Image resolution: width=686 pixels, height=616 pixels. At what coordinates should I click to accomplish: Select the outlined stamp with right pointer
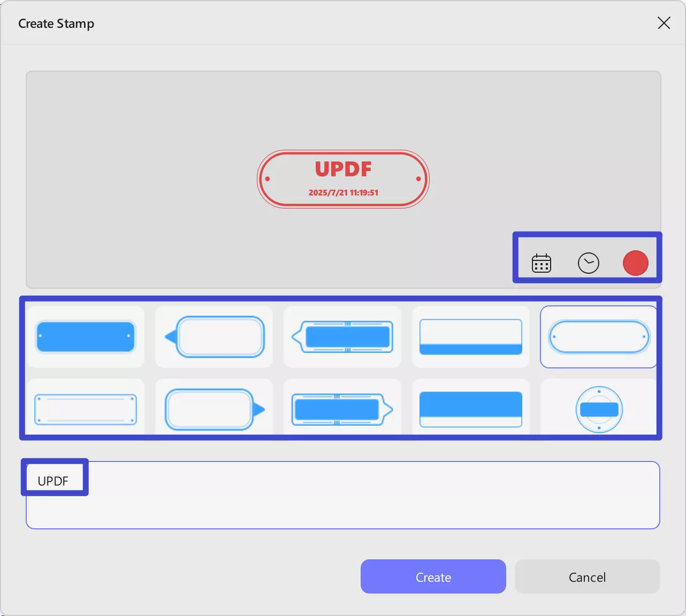click(x=214, y=409)
